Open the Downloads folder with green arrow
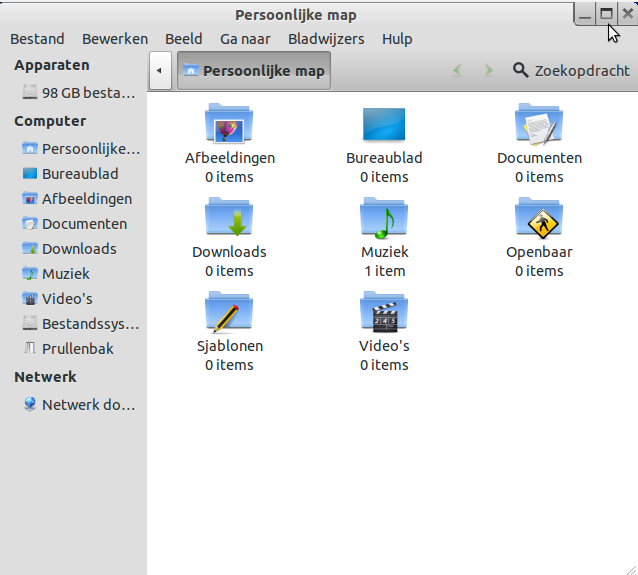 [229, 217]
